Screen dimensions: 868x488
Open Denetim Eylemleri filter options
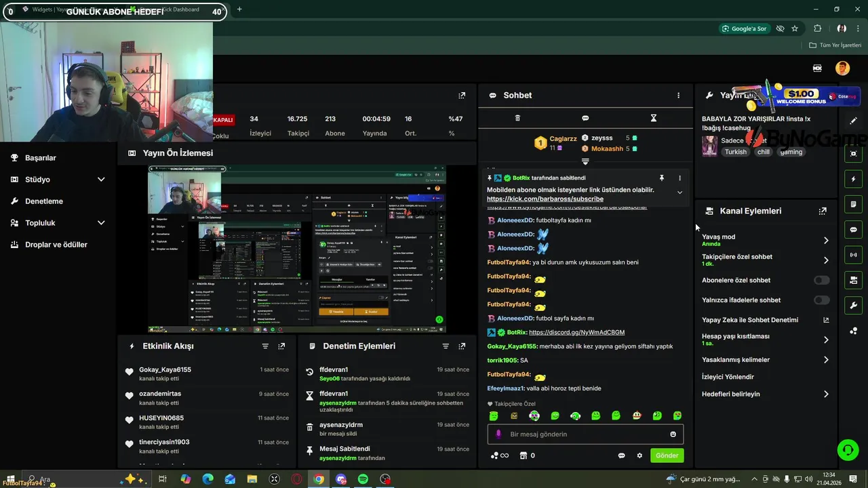click(x=446, y=346)
